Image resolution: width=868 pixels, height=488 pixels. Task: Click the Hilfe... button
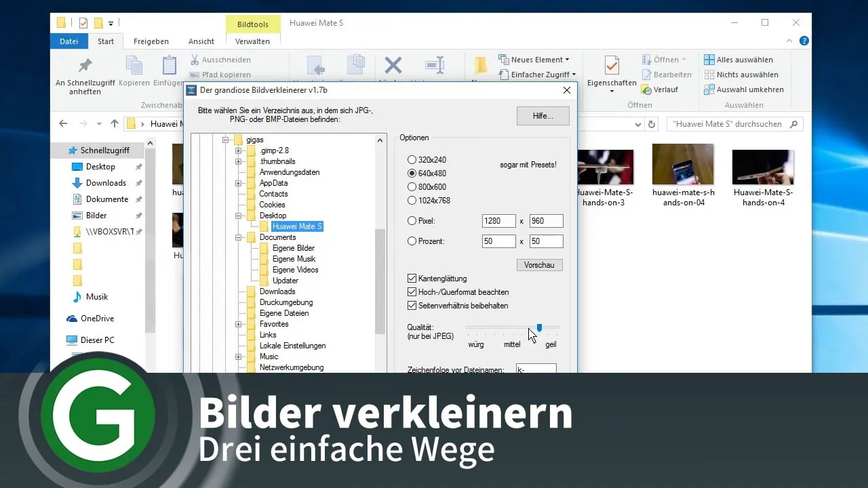[x=542, y=116]
